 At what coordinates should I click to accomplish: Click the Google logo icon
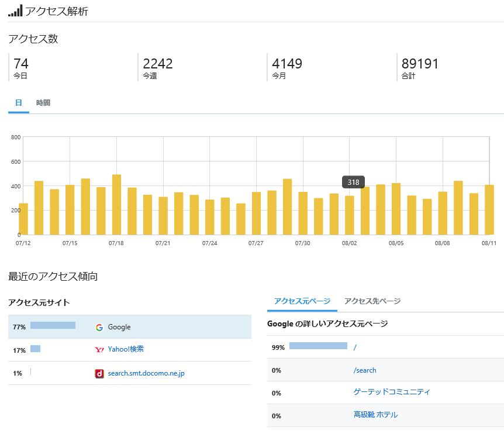click(x=99, y=328)
